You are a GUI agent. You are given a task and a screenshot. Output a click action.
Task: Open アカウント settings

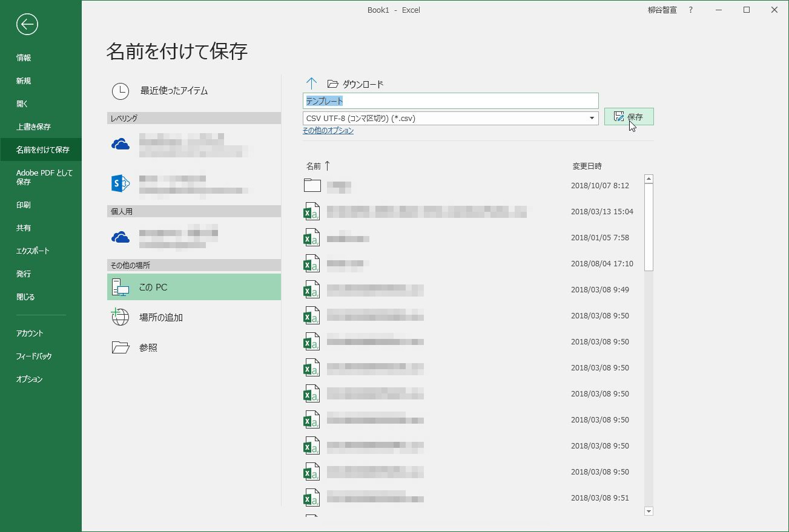(x=30, y=333)
